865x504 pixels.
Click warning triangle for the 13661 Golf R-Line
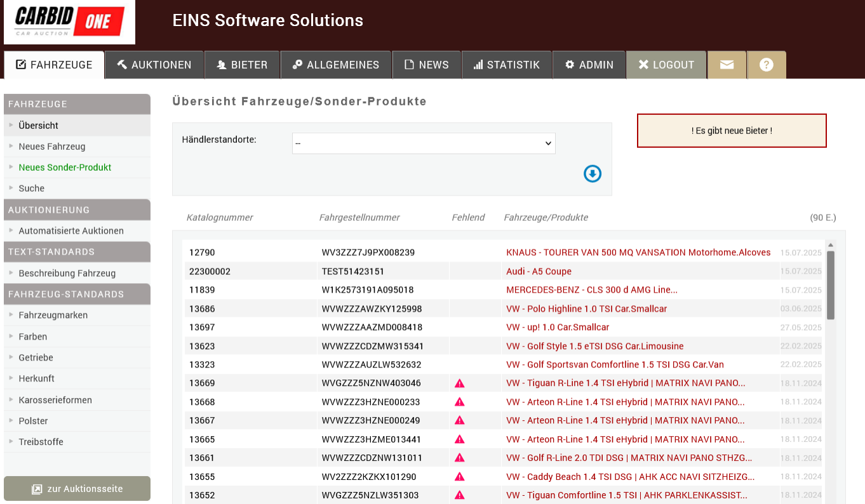tap(460, 458)
